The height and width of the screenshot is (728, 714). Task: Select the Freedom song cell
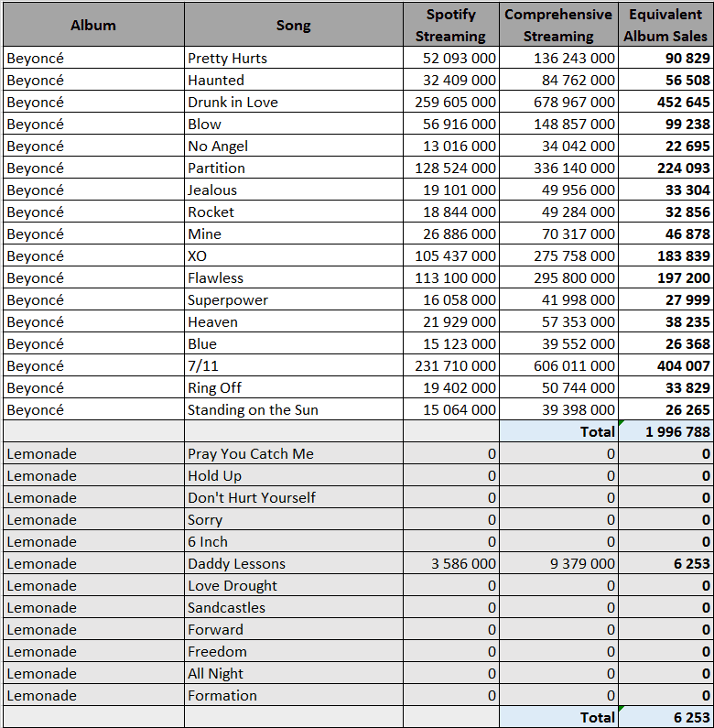(x=294, y=651)
